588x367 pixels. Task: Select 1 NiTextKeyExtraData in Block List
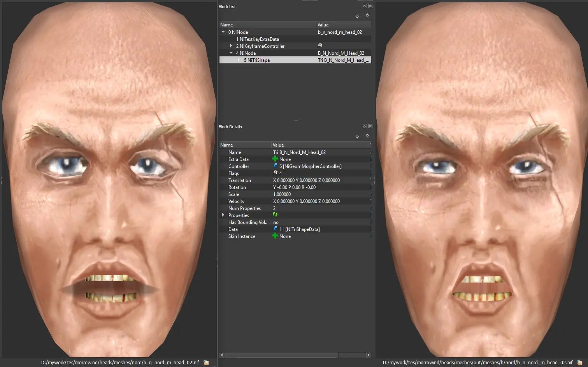295,39
